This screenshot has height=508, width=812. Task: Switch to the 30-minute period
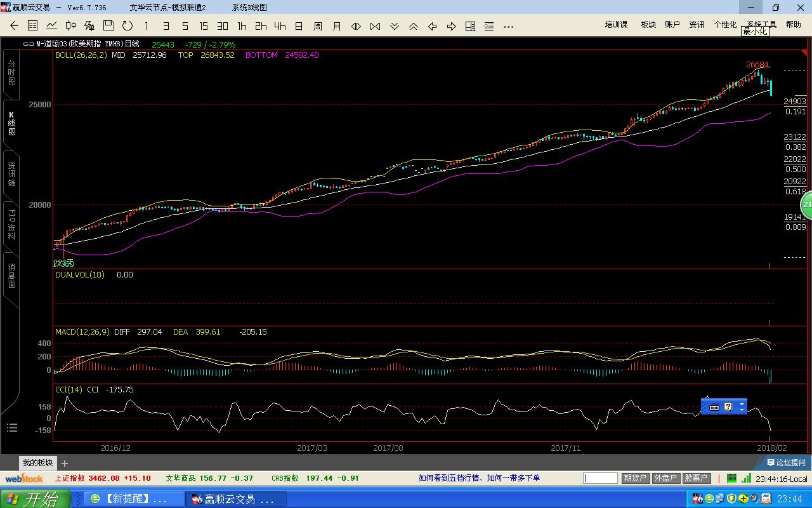[x=223, y=26]
